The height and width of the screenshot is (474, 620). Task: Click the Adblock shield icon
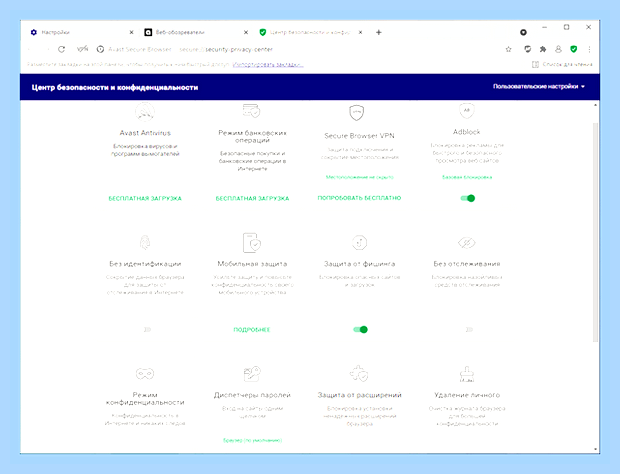click(x=467, y=110)
